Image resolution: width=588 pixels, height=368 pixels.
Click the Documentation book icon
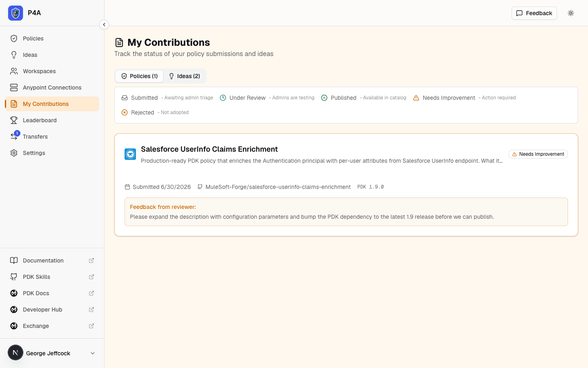[x=14, y=260]
